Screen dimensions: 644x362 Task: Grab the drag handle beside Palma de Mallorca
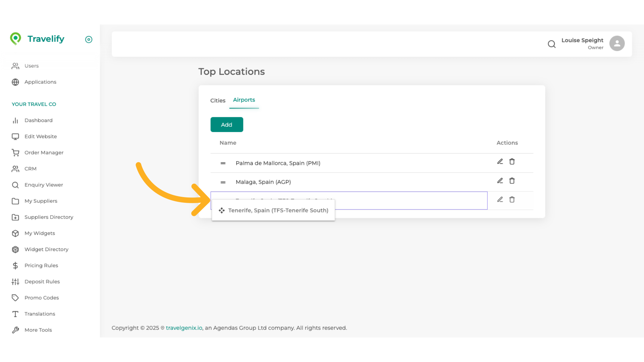click(x=223, y=163)
